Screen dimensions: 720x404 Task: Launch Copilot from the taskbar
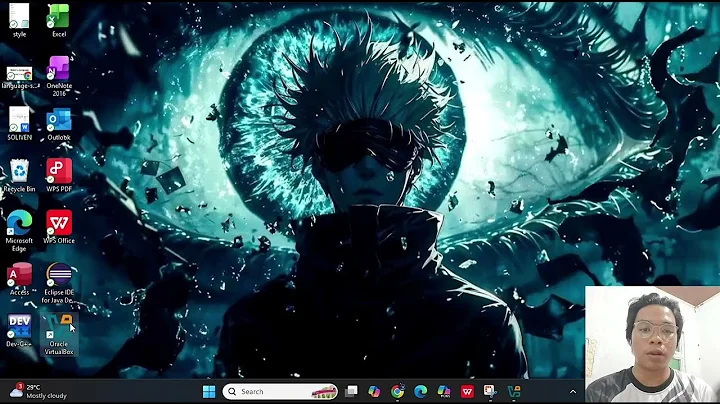[374, 392]
